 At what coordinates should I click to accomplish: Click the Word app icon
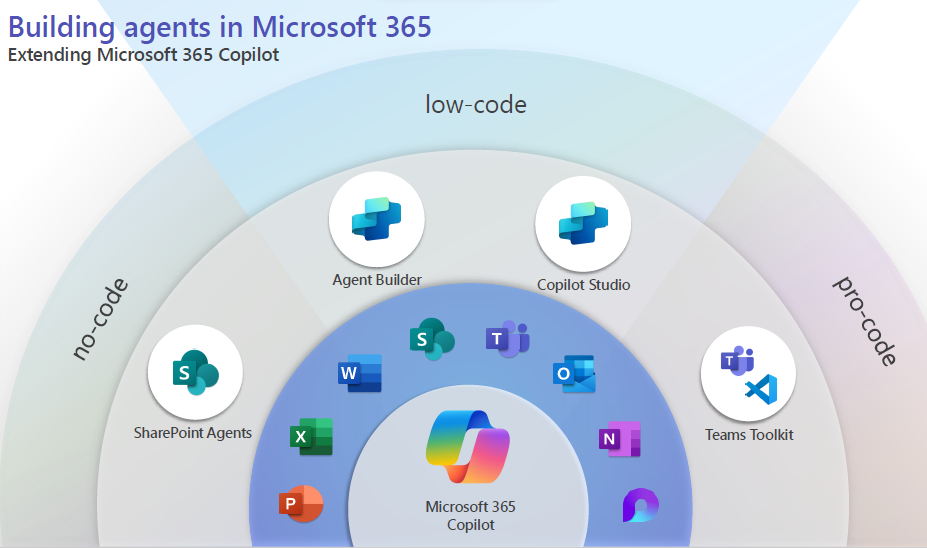359,373
